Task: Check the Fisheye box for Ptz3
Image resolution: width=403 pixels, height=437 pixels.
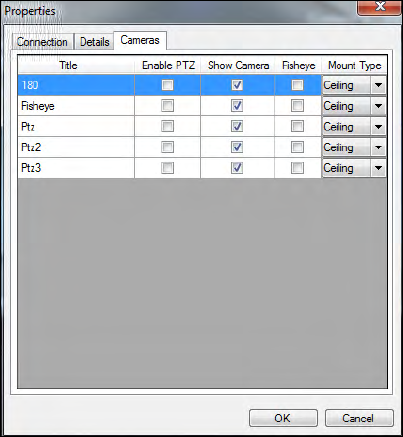Action: click(297, 168)
